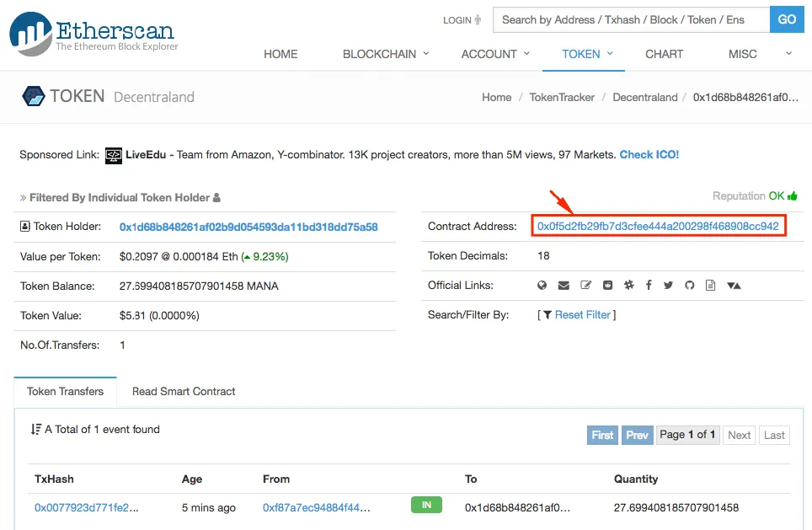Image resolution: width=812 pixels, height=530 pixels.
Task: Click the Decentraland breadcrumb link
Action: point(644,98)
